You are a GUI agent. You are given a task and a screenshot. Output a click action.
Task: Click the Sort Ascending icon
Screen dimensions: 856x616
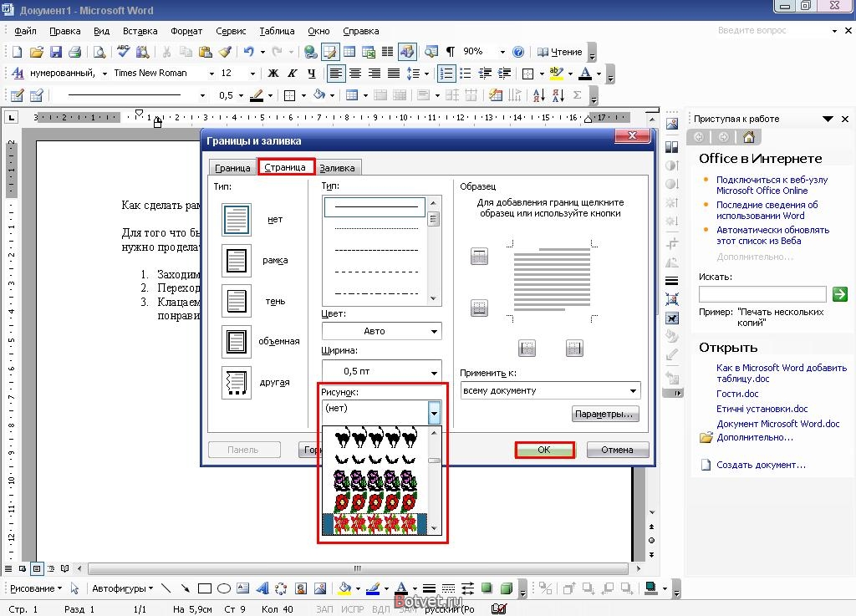(539, 95)
